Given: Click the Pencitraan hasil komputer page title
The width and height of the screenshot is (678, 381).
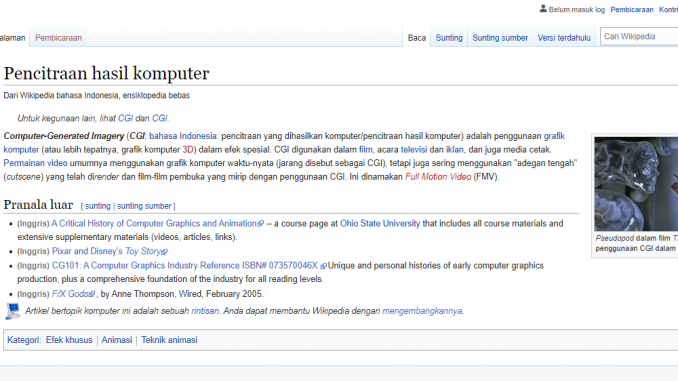Looking at the screenshot, I should pyautogui.click(x=106, y=73).
